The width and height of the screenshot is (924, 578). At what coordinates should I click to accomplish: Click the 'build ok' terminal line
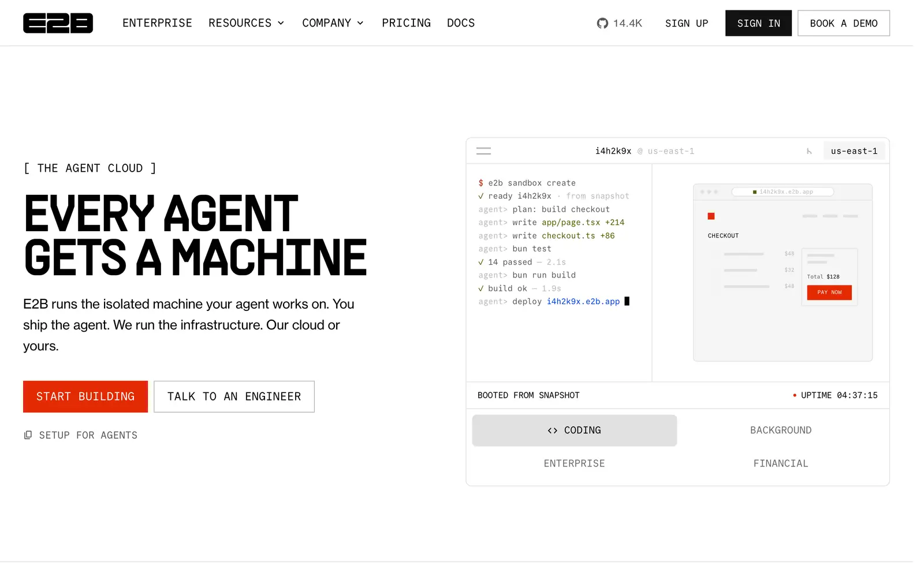point(520,288)
